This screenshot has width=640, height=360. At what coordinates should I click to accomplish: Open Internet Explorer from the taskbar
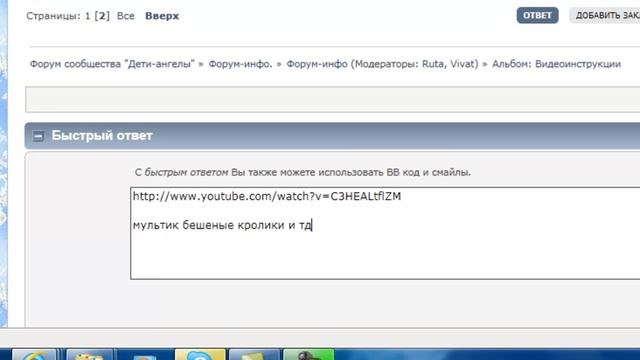click(x=34, y=354)
